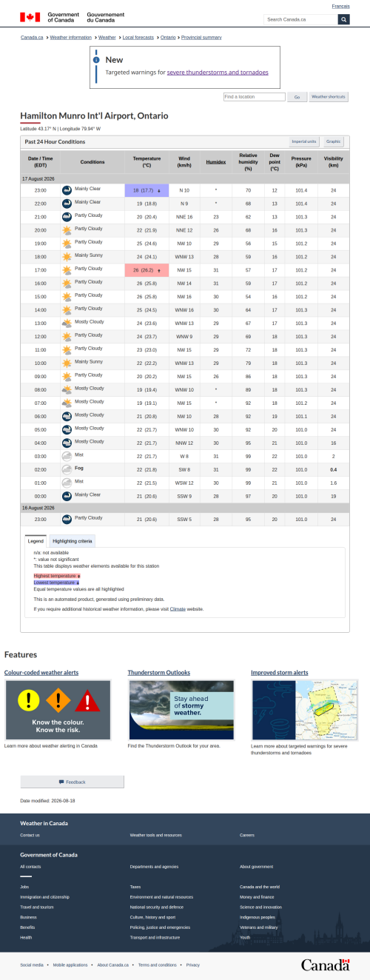Open the Weather information breadcrumb

point(70,37)
